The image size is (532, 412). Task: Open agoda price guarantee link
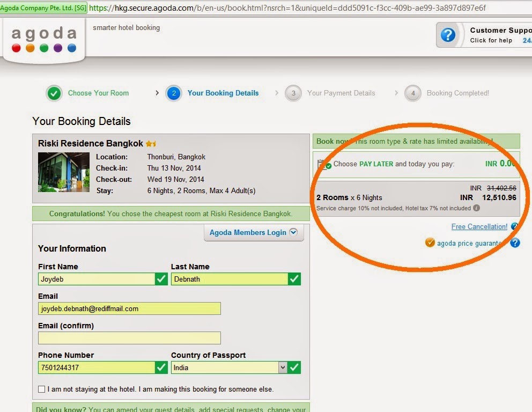(x=469, y=243)
